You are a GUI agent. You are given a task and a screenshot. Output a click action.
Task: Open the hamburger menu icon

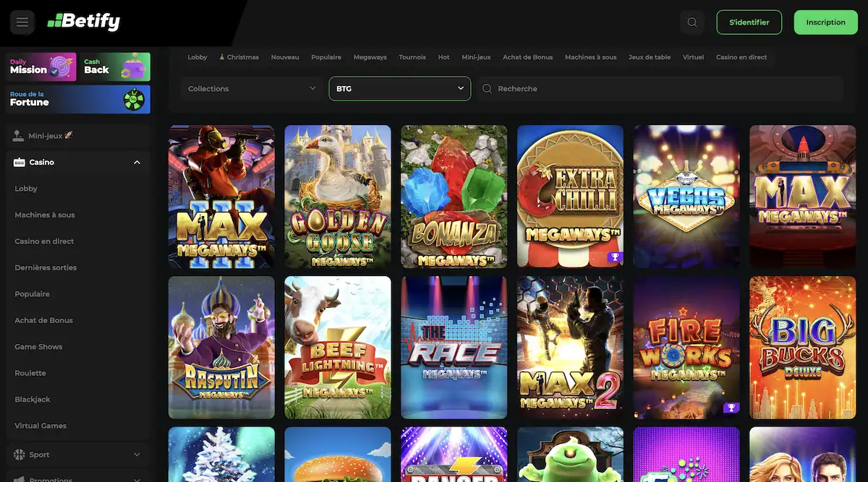point(22,22)
